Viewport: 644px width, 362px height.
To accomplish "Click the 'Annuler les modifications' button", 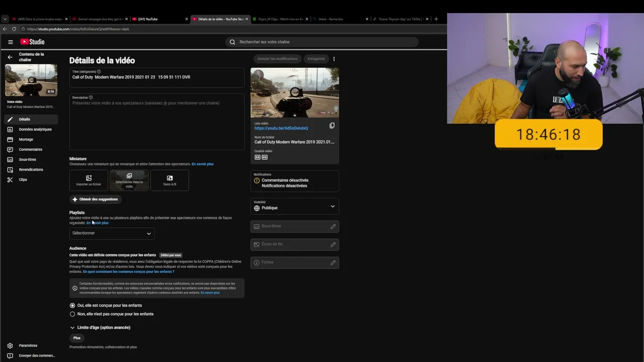I will (x=278, y=59).
